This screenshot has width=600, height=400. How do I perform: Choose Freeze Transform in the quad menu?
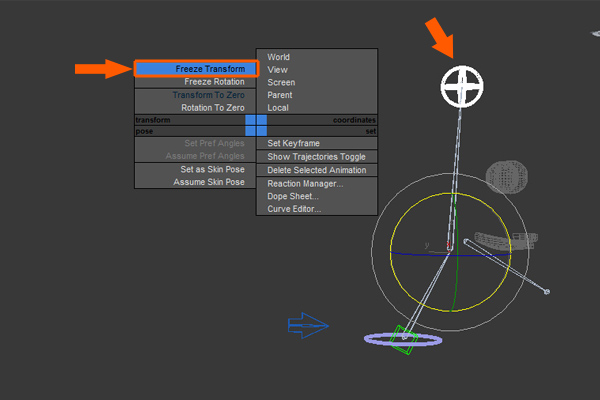point(196,69)
